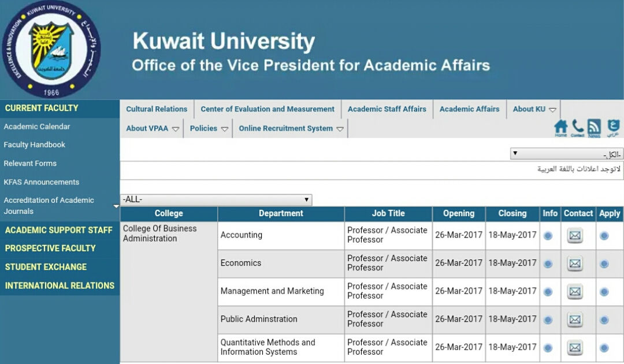The height and width of the screenshot is (364, 624).
Task: Open Center of Evaluation and Measurement tab
Action: tap(268, 109)
